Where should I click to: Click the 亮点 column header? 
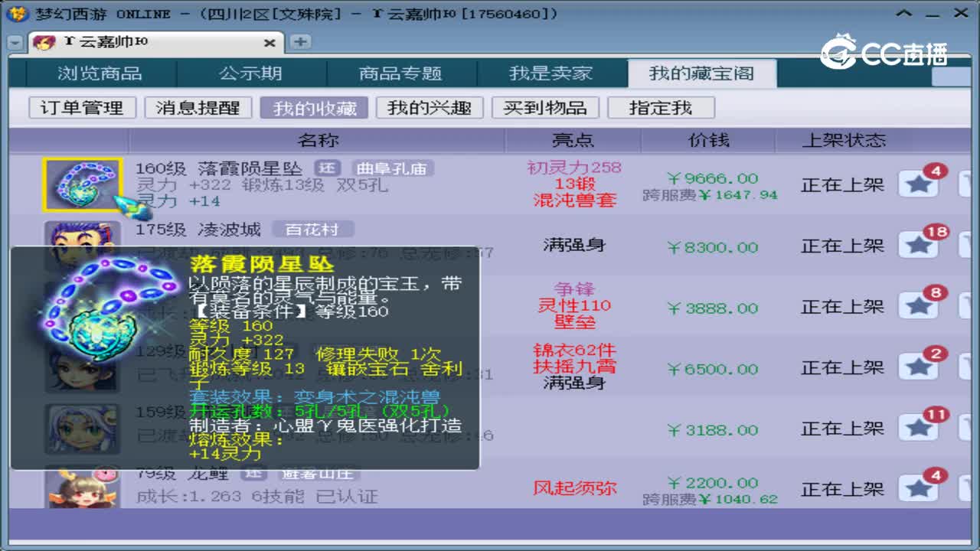point(573,140)
